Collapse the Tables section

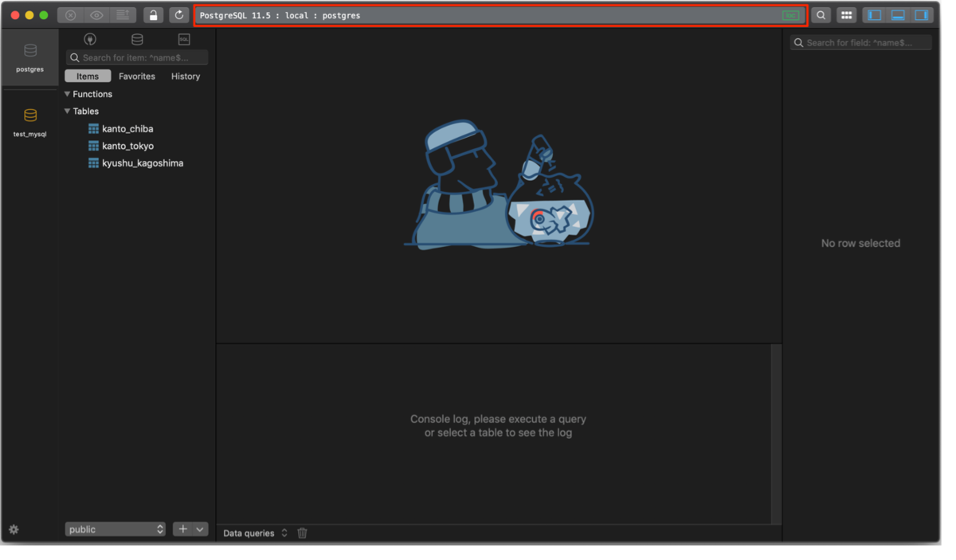point(67,112)
